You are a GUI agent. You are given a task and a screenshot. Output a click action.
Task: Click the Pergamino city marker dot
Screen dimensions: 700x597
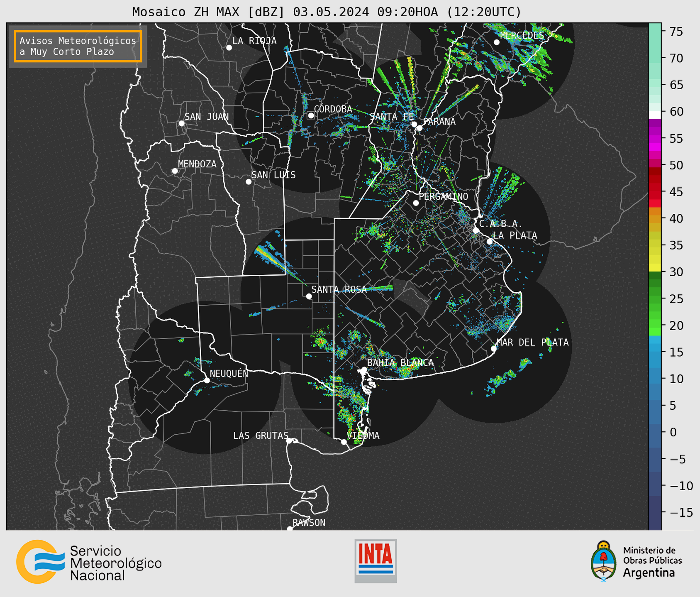pos(416,203)
